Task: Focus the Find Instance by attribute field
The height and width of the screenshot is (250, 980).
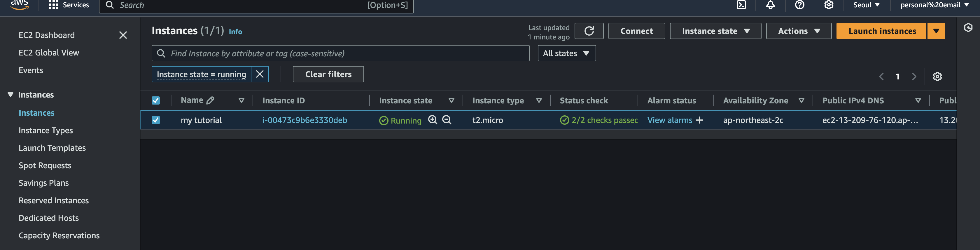Action: 340,53
